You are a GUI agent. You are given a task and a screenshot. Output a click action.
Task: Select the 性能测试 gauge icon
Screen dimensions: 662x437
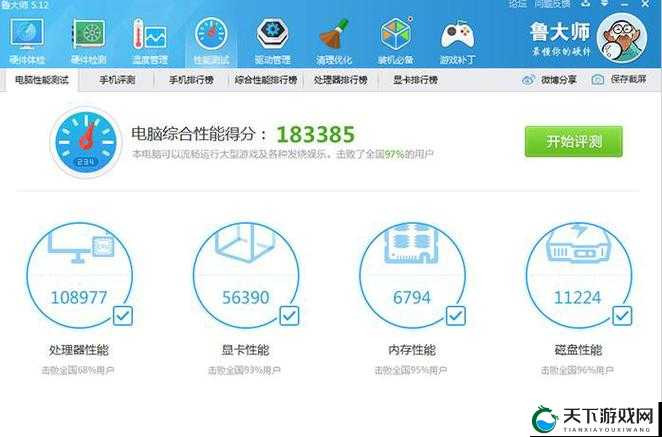tap(212, 34)
